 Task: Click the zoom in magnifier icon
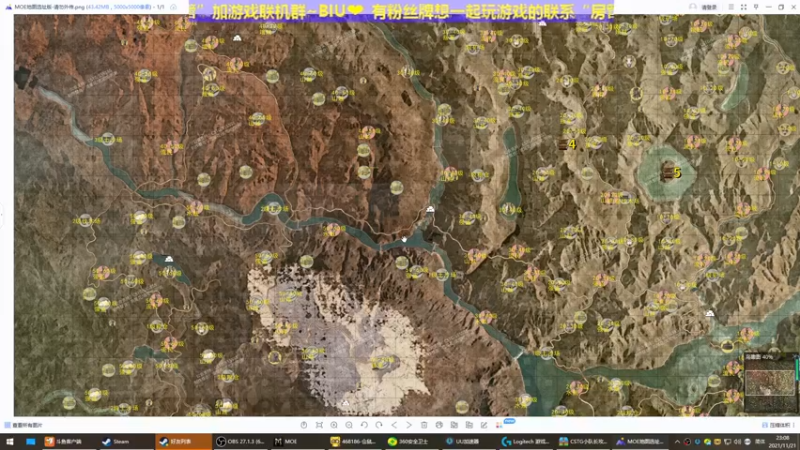[x=334, y=425]
